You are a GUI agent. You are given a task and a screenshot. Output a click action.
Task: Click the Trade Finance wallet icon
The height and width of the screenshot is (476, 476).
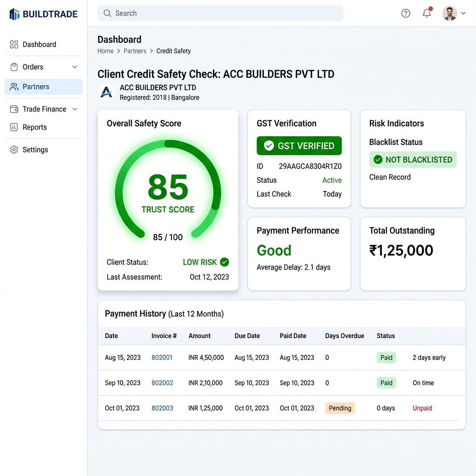click(14, 109)
